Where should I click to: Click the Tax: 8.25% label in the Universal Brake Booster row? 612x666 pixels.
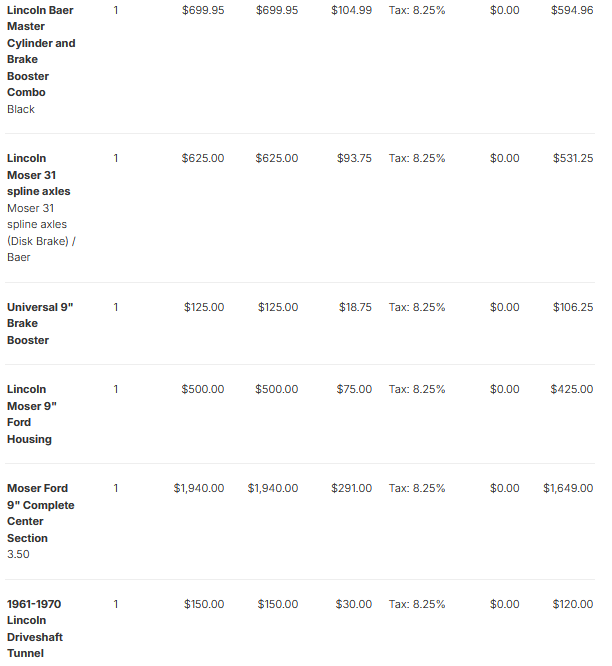417,307
